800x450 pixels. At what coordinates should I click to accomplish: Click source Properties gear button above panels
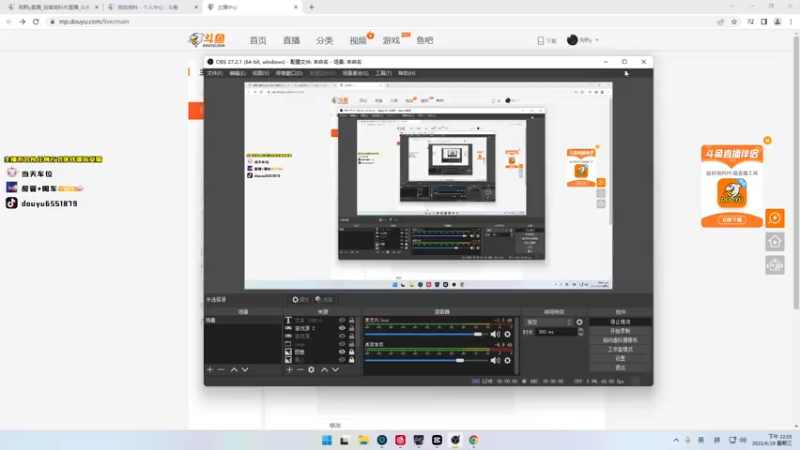[301, 299]
